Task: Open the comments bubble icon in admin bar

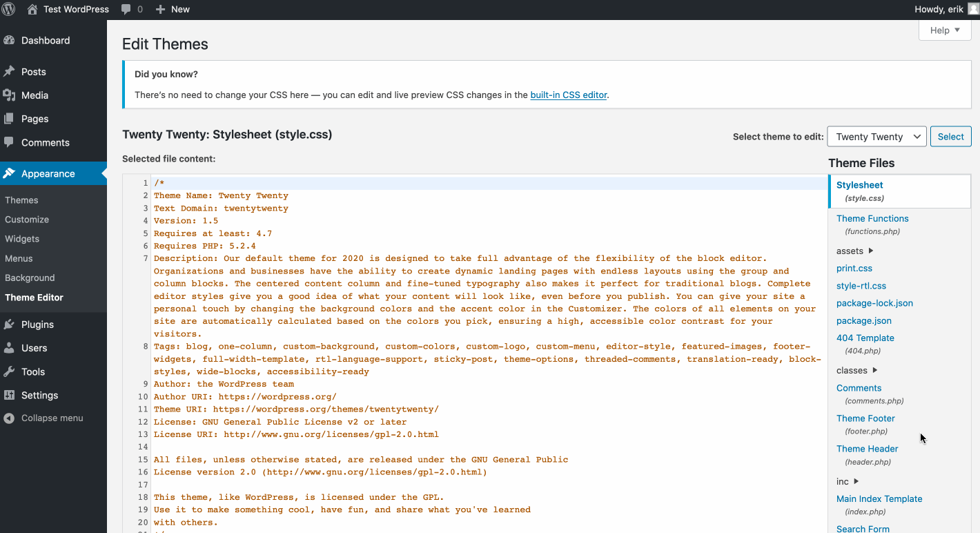Action: pyautogui.click(x=126, y=9)
